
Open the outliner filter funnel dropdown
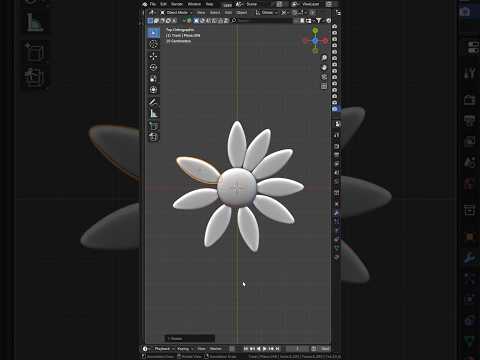pyautogui.click(x=320, y=21)
